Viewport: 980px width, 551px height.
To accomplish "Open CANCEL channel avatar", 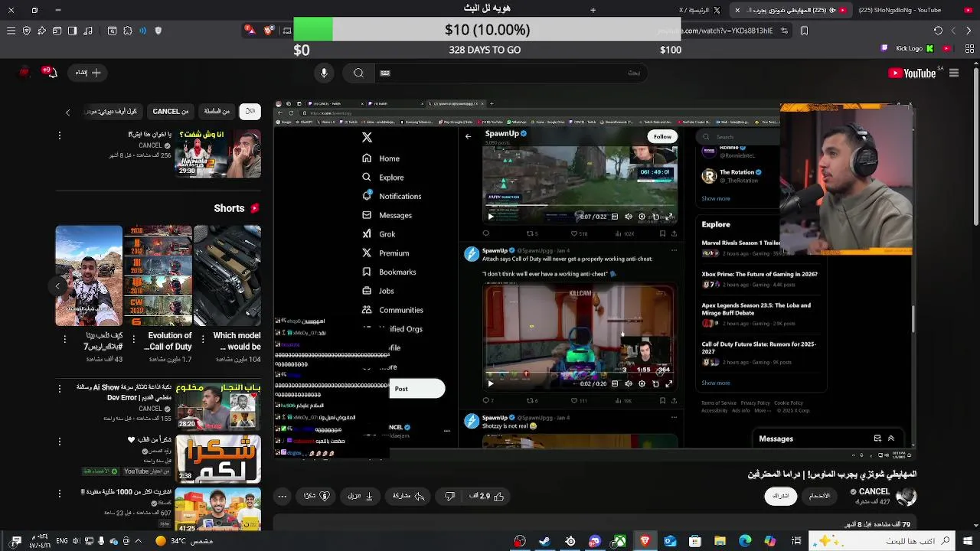I will click(x=906, y=496).
